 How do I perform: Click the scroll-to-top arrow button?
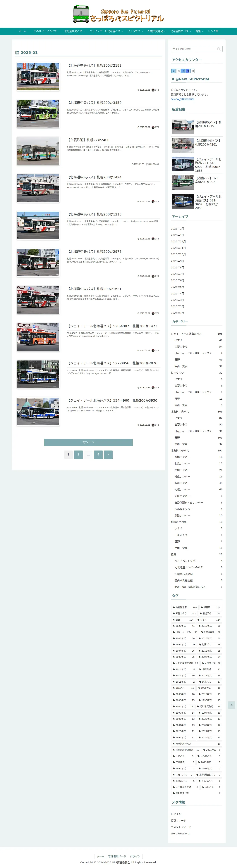(x=231, y=705)
